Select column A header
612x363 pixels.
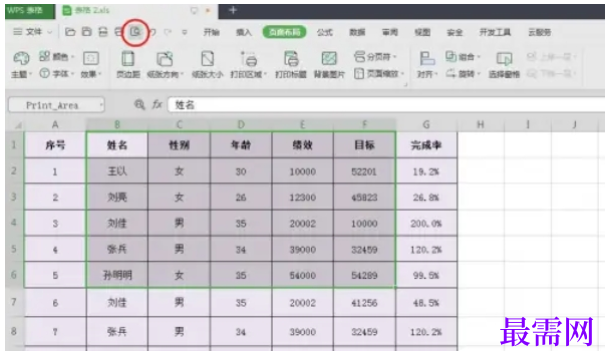coord(55,125)
